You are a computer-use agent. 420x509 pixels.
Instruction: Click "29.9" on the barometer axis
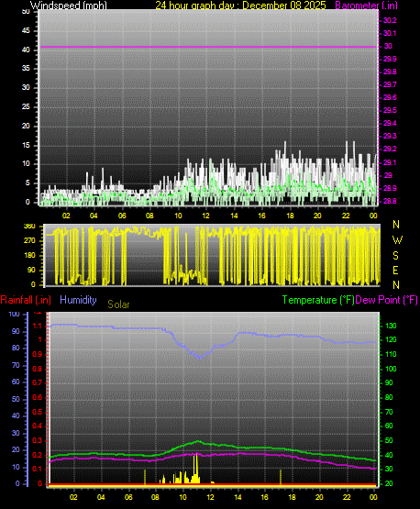(390, 59)
